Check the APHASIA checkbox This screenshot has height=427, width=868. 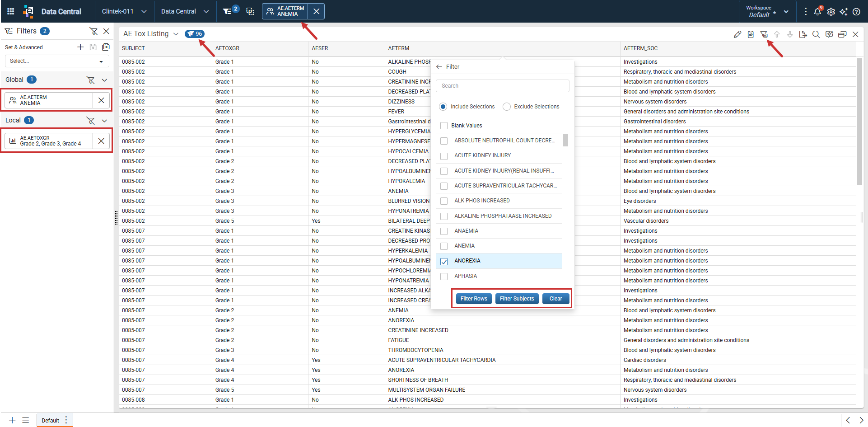(444, 277)
